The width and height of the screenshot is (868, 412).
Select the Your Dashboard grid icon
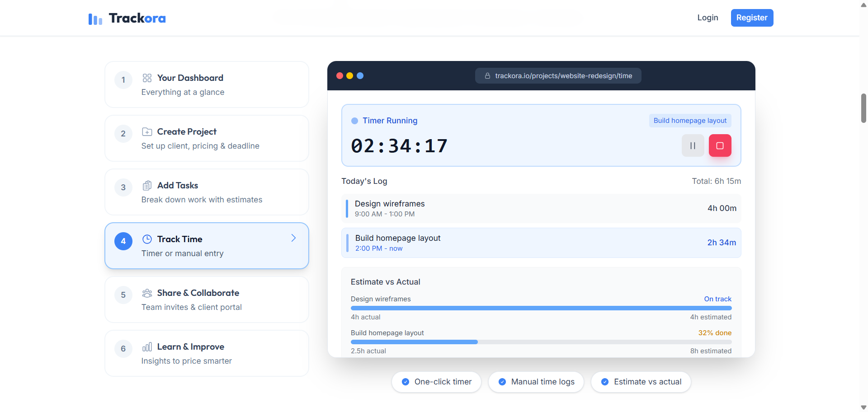[147, 77]
